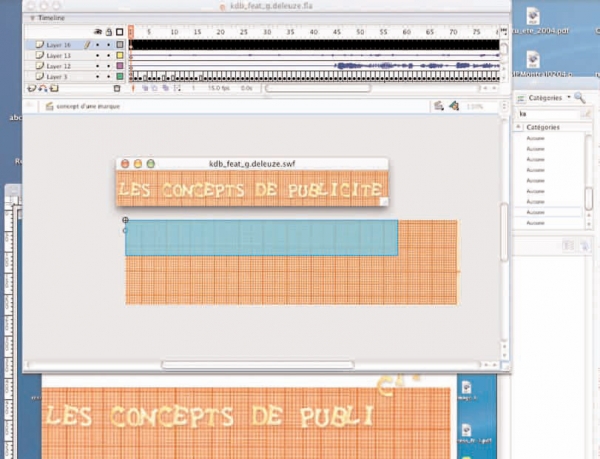
Task: Click the Add Motion Guide icon
Action: [43, 89]
